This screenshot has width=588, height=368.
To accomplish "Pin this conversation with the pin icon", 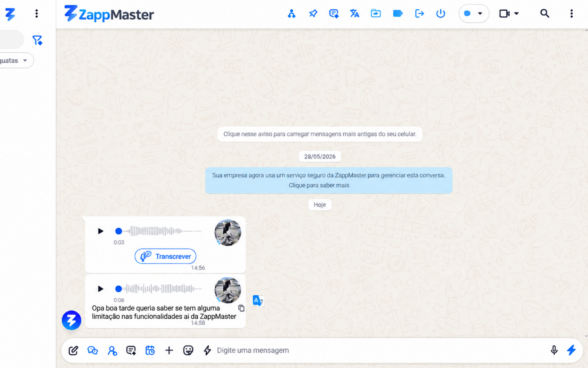I will pos(313,14).
